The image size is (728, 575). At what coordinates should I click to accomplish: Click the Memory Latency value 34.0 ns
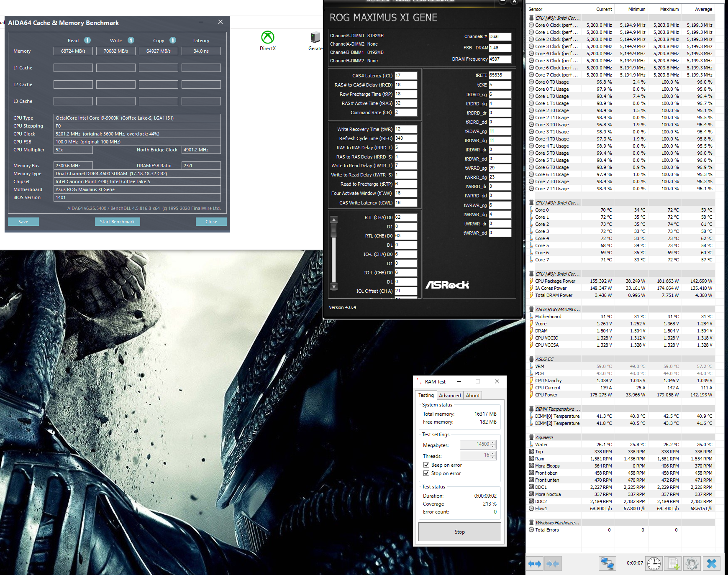[x=201, y=51]
